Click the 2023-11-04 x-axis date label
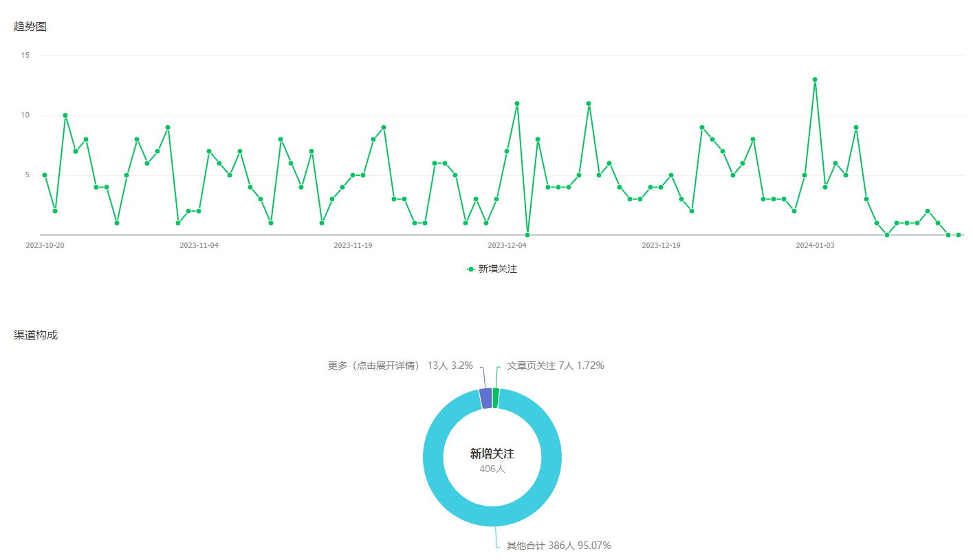Image resolution: width=973 pixels, height=560 pixels. pos(199,245)
